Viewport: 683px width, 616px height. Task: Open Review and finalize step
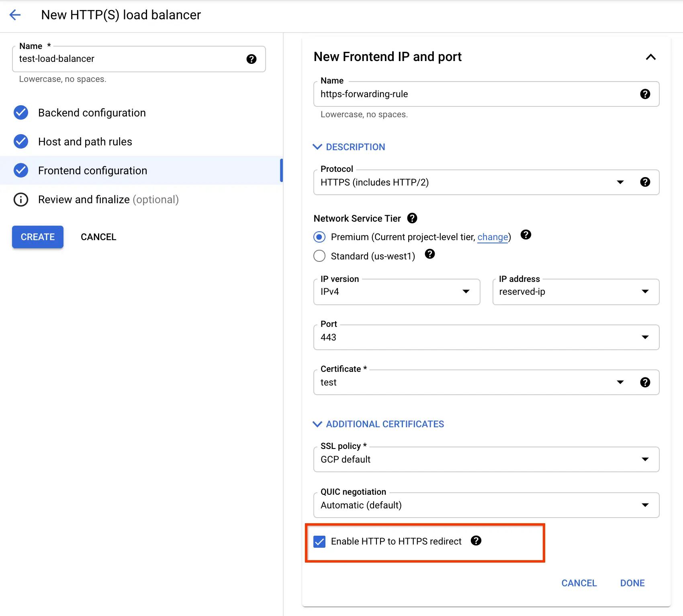[x=108, y=200]
